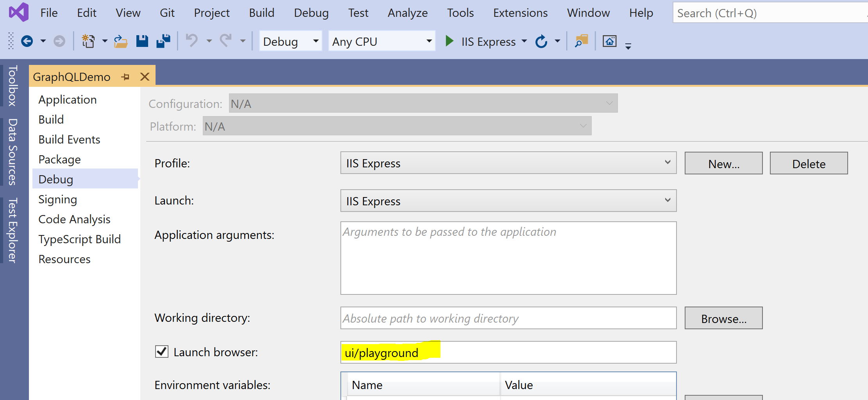Click the start window icon on the toolbar
Viewport: 868px width, 400px height.
coord(610,41)
